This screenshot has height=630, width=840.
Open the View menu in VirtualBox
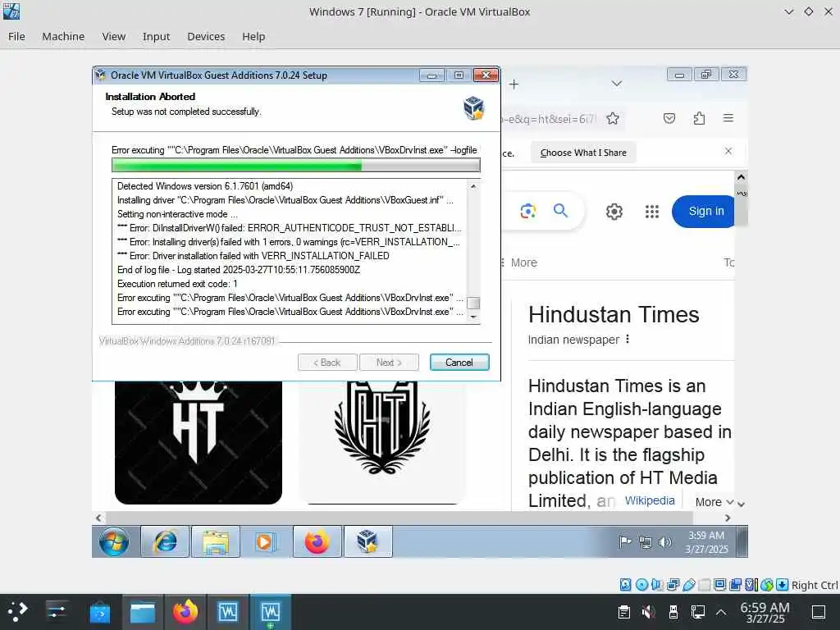click(x=113, y=36)
